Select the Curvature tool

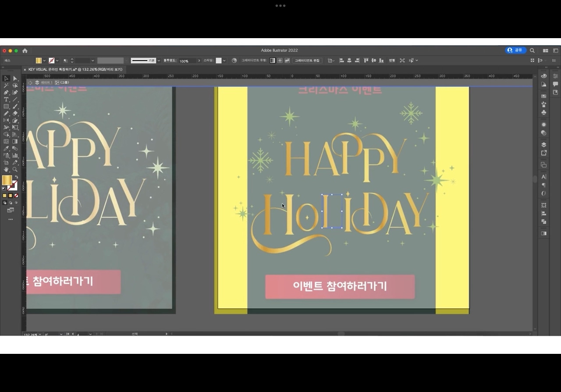[x=15, y=93]
